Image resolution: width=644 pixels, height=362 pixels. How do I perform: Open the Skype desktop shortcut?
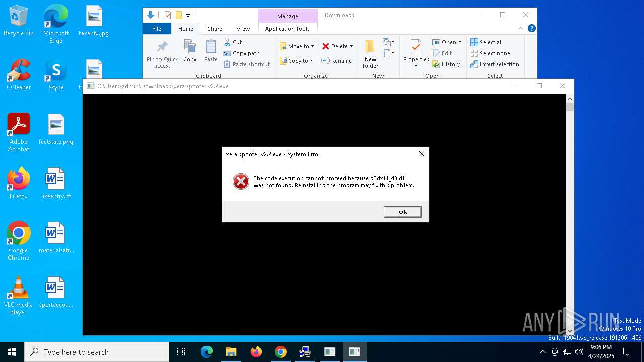tap(56, 75)
